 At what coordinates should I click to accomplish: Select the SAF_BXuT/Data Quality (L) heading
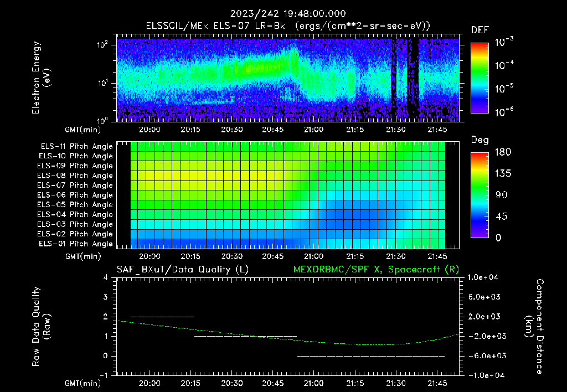[x=183, y=270]
